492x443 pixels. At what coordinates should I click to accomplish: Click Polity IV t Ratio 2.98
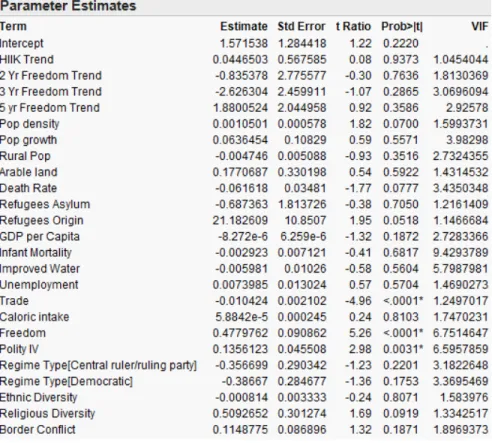point(360,349)
